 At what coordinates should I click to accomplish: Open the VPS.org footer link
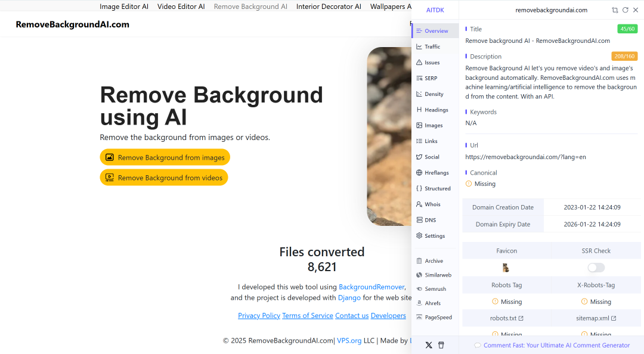pyautogui.click(x=349, y=340)
